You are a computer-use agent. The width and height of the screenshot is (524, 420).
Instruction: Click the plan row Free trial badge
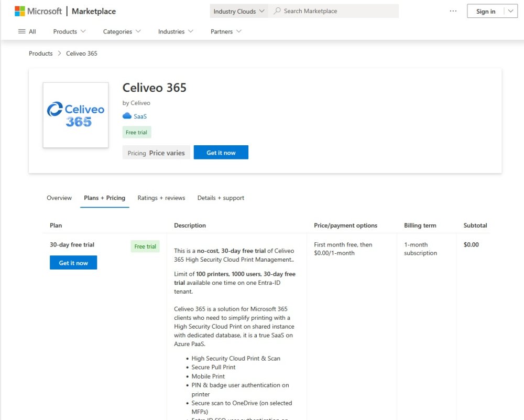tap(145, 246)
